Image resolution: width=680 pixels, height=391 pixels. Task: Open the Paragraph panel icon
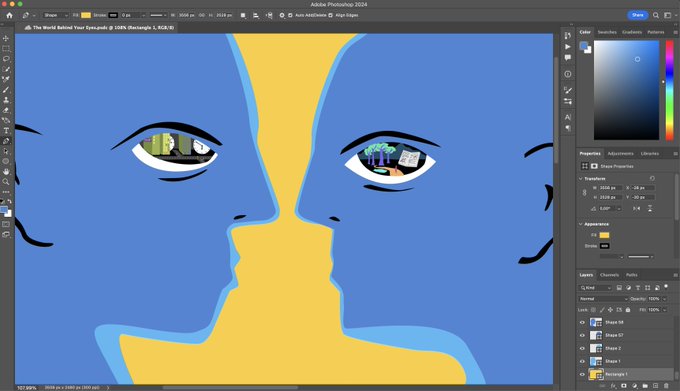(x=568, y=128)
